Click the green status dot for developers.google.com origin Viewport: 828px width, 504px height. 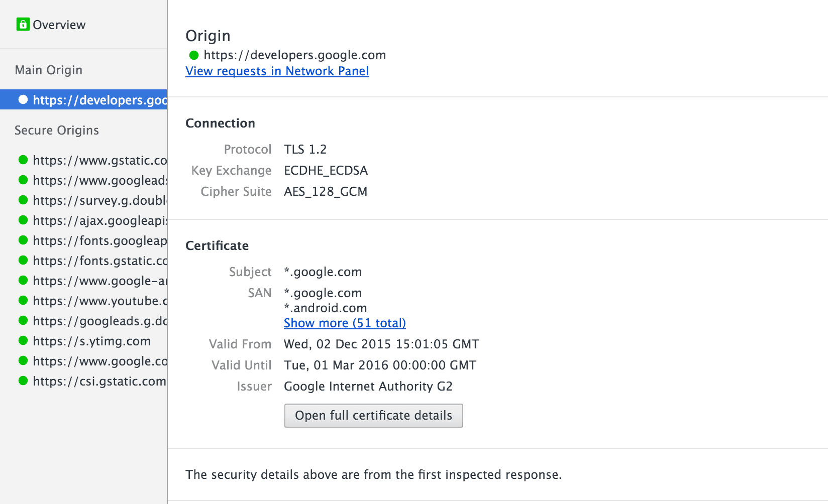pos(23,100)
